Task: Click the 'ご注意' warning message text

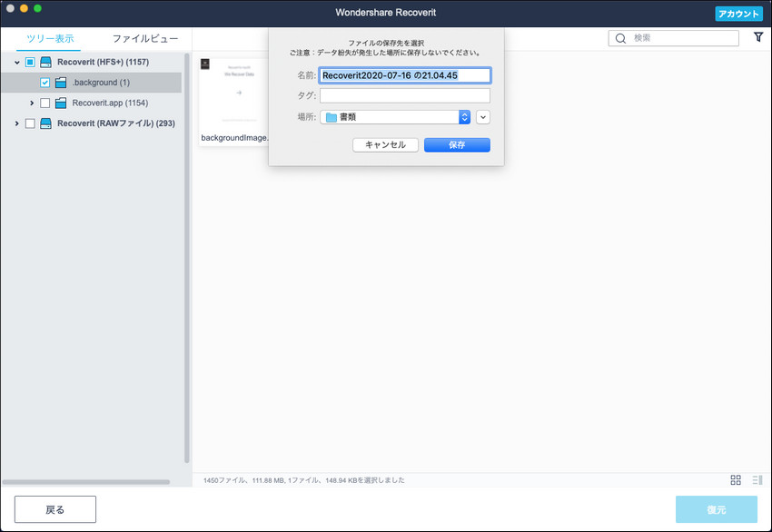Action: pos(386,53)
